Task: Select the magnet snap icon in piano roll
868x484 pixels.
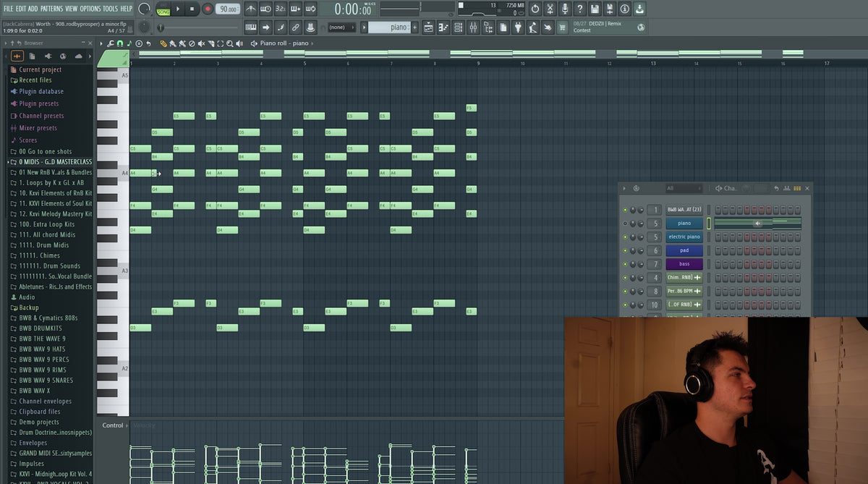Action: [120, 43]
